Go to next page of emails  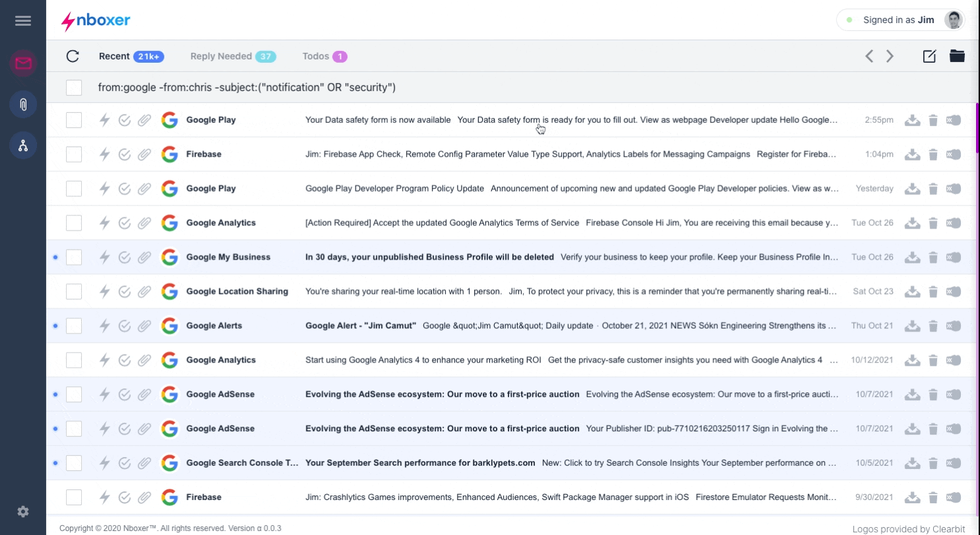pos(890,56)
